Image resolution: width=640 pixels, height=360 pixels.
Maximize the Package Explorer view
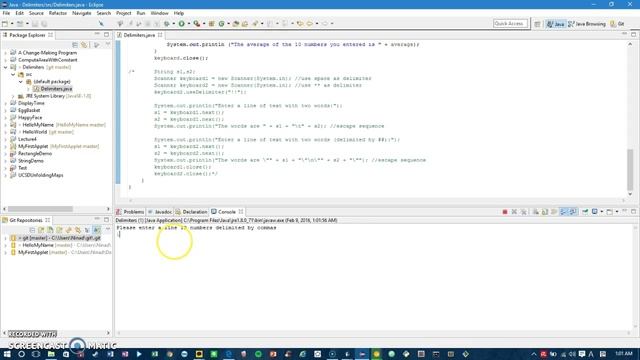click(107, 35)
